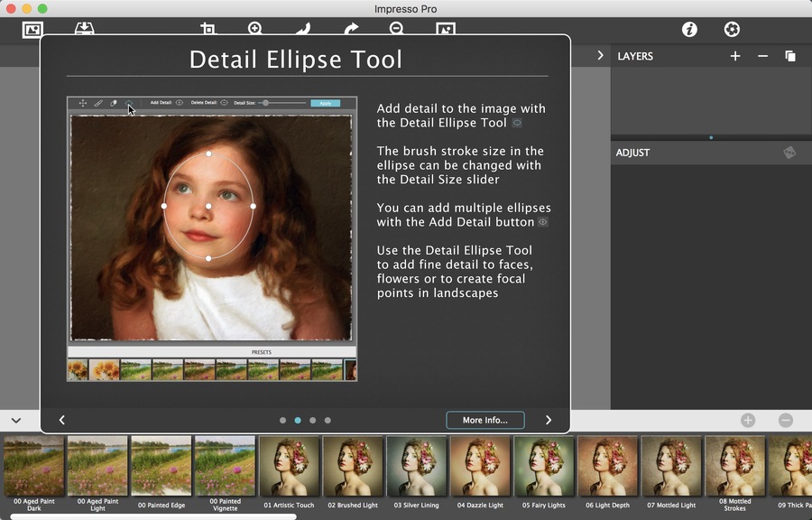The width and height of the screenshot is (812, 520).
Task: Click the round lifebuoy icon next to info
Action: tap(732, 30)
